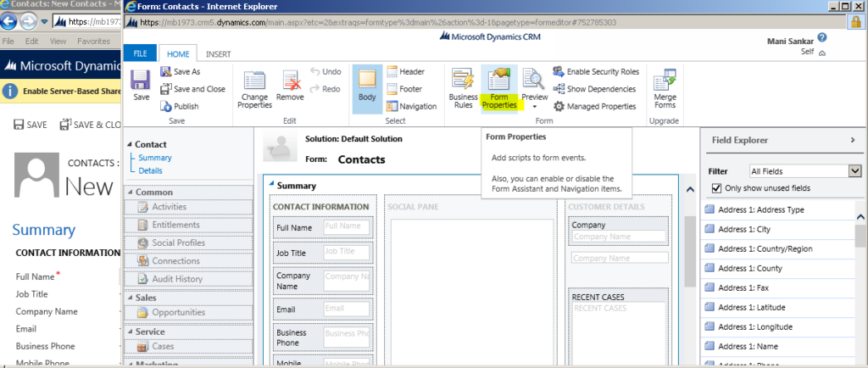
Task: Select Entitlements navigation item
Action: click(175, 225)
